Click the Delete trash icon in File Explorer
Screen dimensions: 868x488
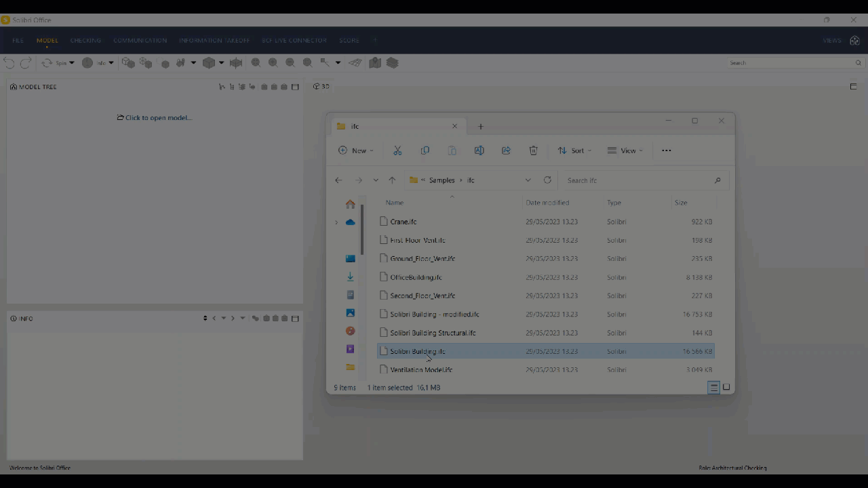(x=534, y=150)
